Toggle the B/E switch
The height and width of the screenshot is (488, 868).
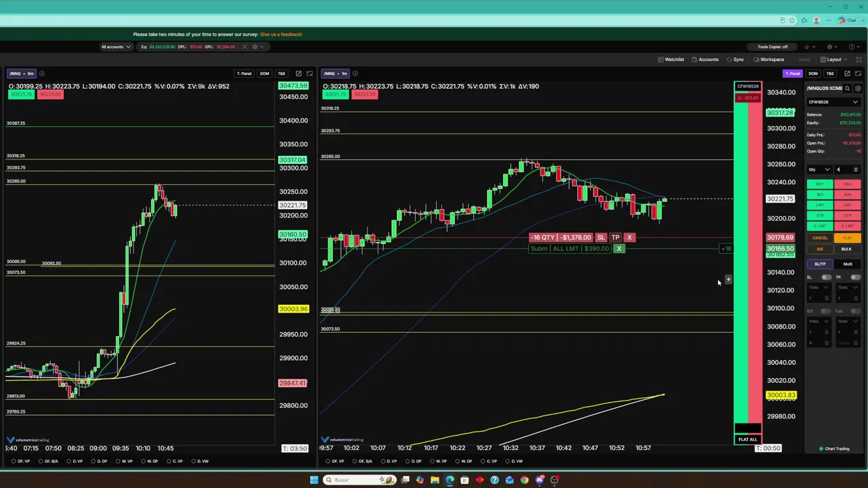(826, 311)
